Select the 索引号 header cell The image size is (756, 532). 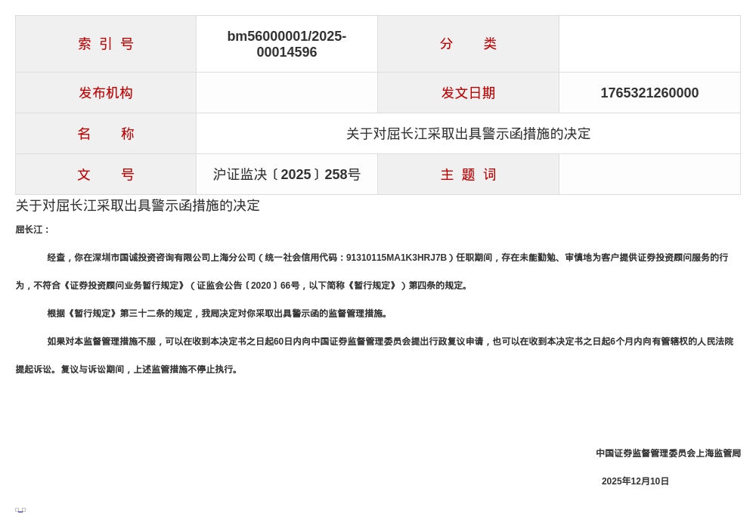(105, 43)
